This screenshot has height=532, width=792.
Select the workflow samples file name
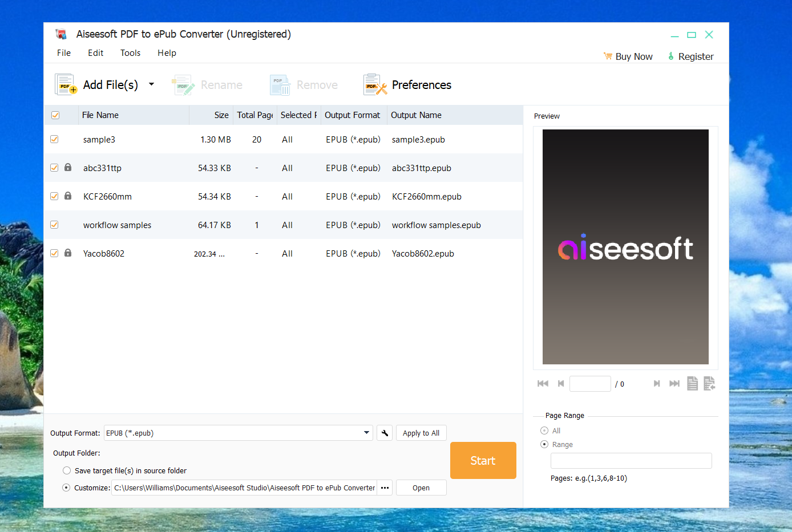coord(117,225)
